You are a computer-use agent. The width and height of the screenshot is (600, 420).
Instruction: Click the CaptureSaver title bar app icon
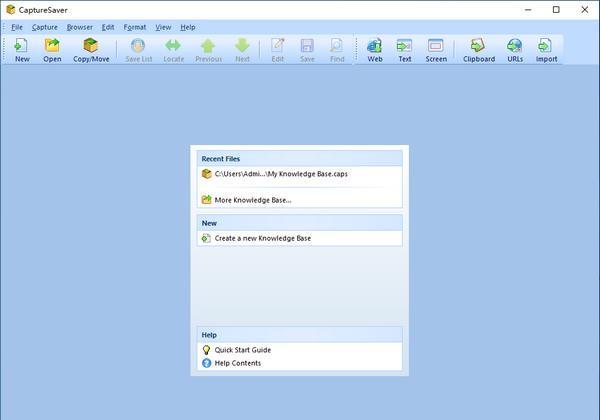pyautogui.click(x=11, y=10)
